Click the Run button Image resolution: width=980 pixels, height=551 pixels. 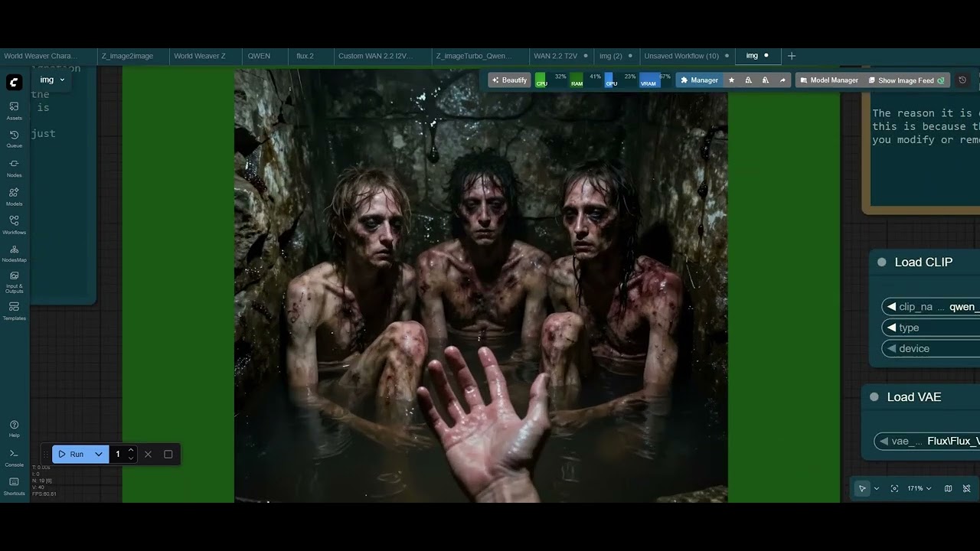(71, 454)
